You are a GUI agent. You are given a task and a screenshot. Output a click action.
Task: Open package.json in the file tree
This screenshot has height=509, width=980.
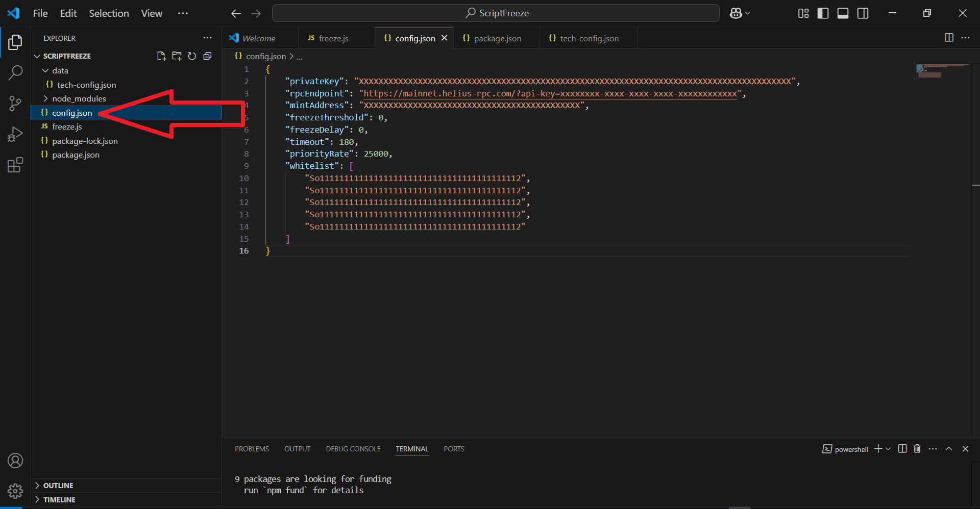(126, 155)
